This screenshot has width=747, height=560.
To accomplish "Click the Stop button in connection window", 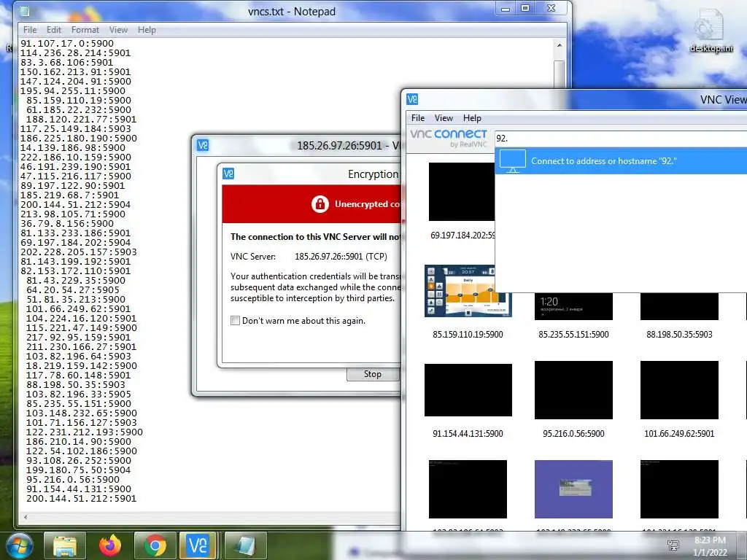I will pos(373,374).
